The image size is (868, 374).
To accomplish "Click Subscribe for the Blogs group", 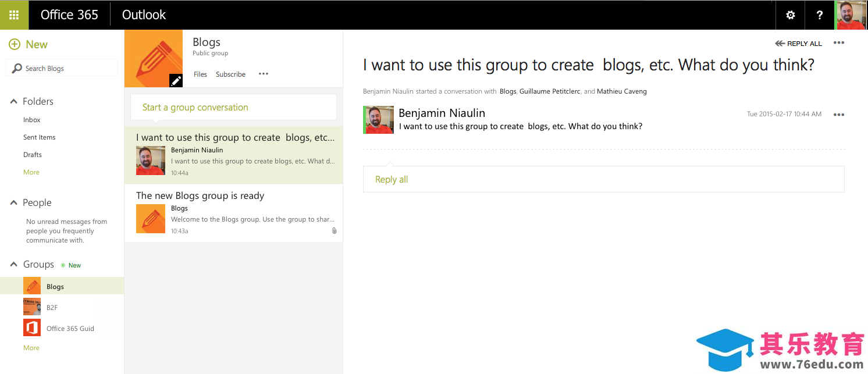I will click(230, 74).
